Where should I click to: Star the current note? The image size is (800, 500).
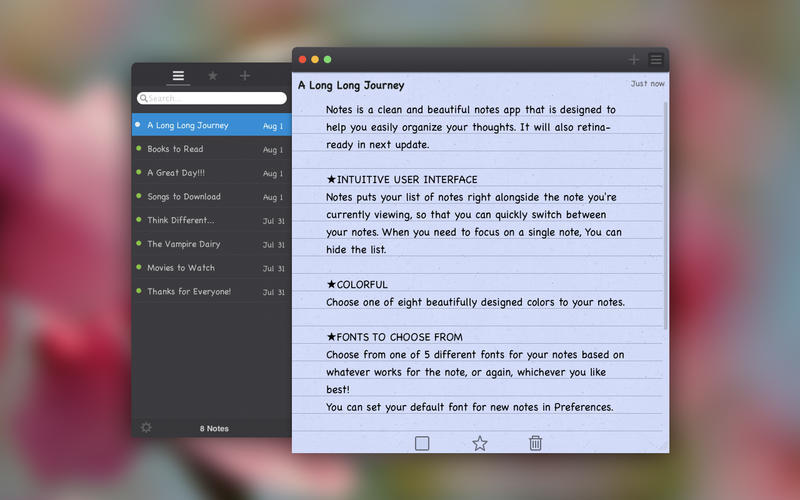(479, 443)
